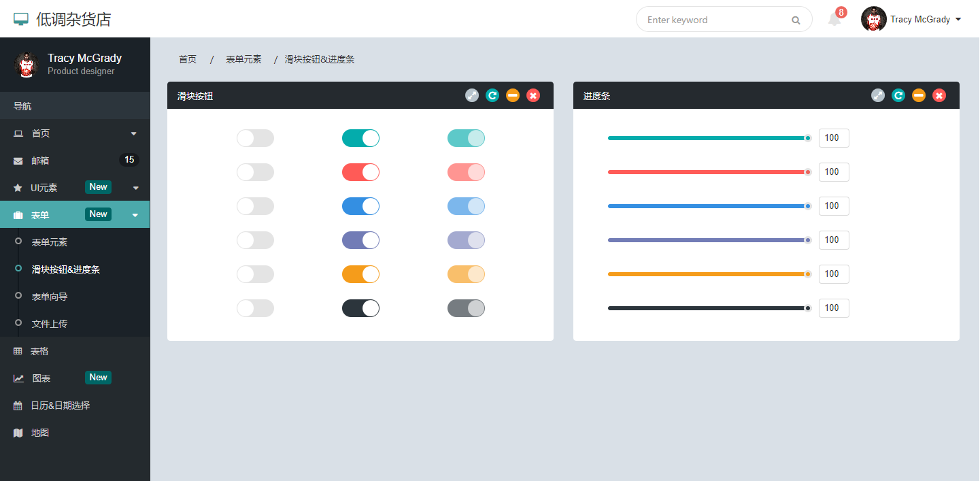This screenshot has width=980, height=481.
Task: Go to 首页 in the breadcrumb
Action: pos(188,59)
